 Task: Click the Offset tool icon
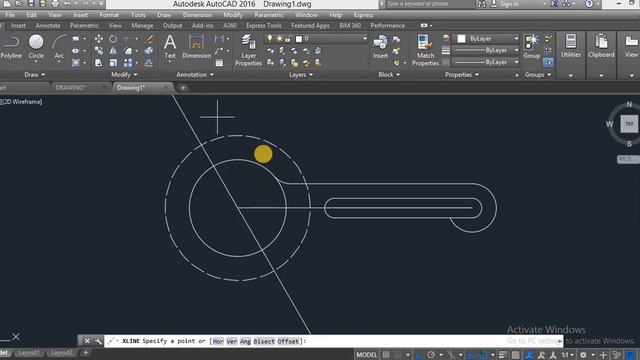coord(149,63)
